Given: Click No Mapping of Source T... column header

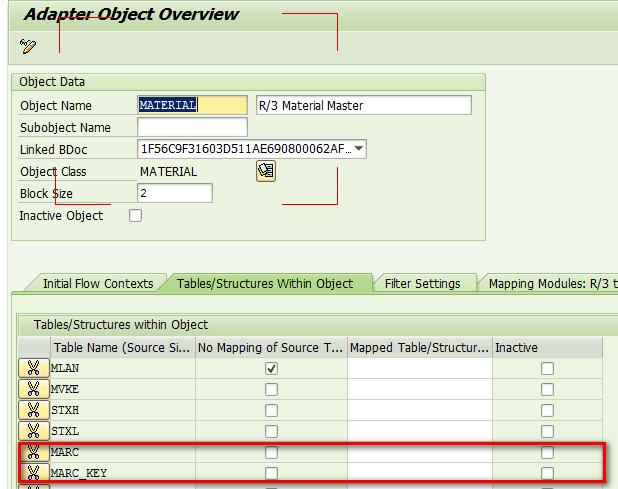Looking at the screenshot, I should (x=271, y=348).
